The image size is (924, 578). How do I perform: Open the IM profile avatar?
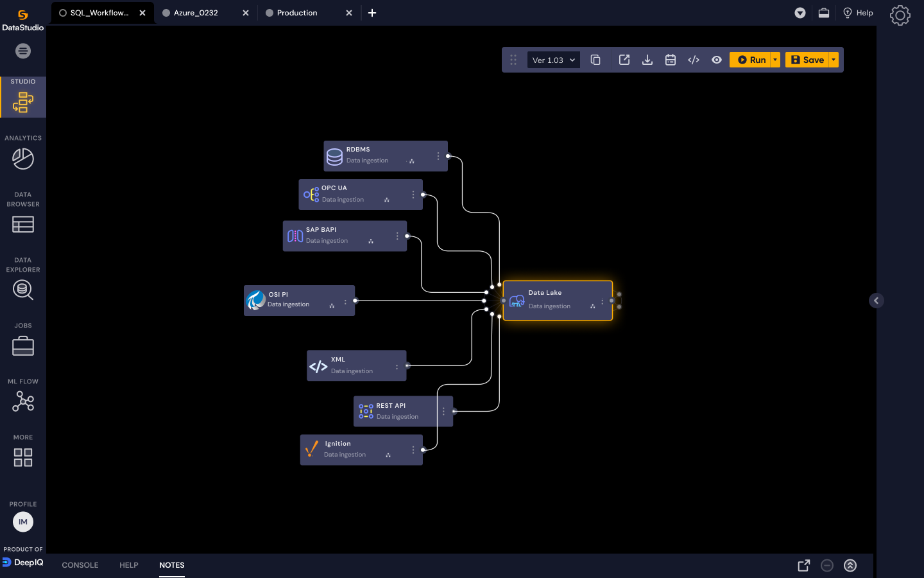[x=23, y=521]
